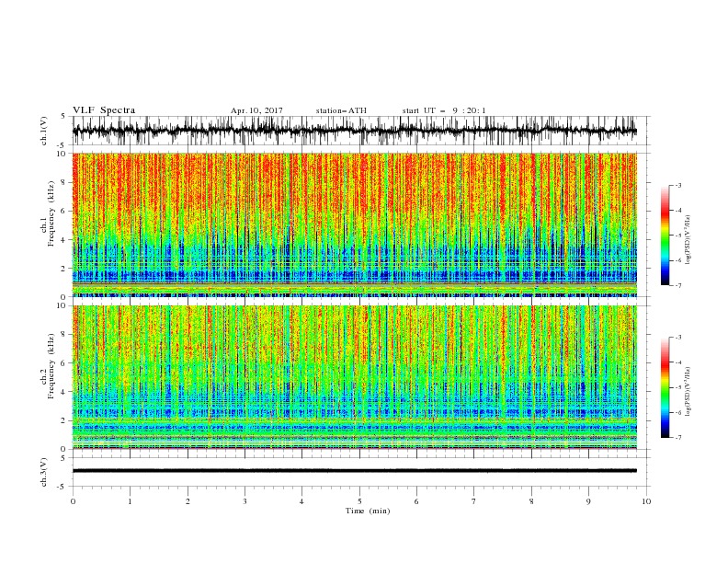Click time axis tick label '7'

tap(474, 501)
